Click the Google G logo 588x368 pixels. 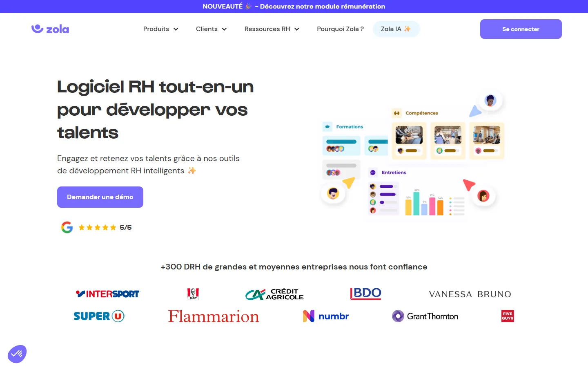pyautogui.click(x=67, y=227)
